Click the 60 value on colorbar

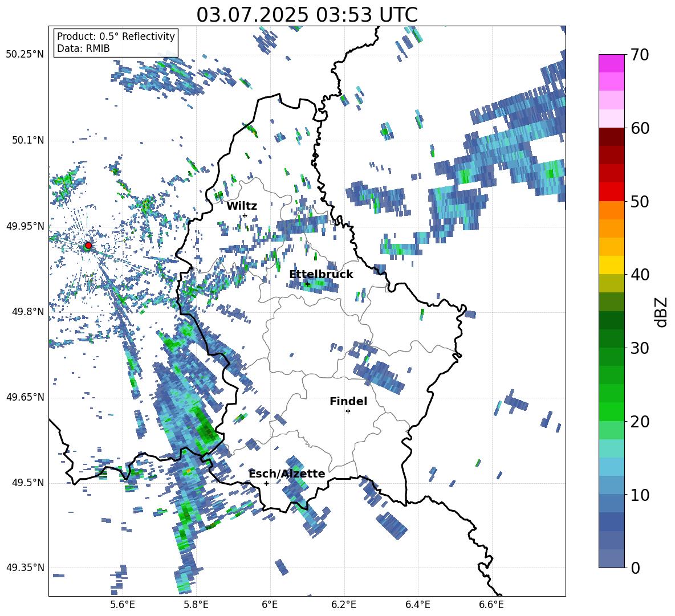(x=639, y=128)
